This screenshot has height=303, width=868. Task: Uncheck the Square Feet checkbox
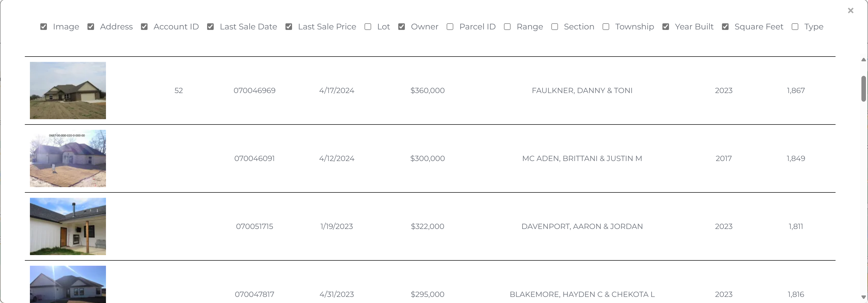coord(726,27)
